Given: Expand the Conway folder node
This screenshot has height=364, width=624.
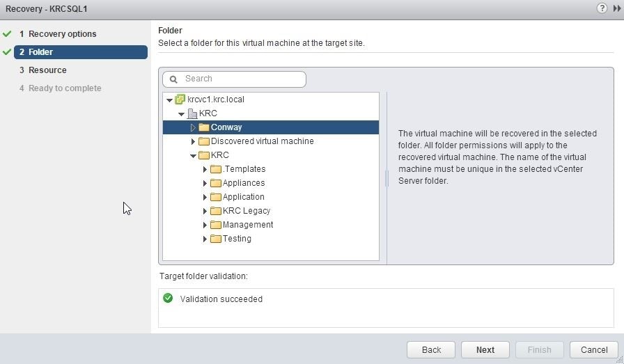Looking at the screenshot, I should pyautogui.click(x=193, y=127).
